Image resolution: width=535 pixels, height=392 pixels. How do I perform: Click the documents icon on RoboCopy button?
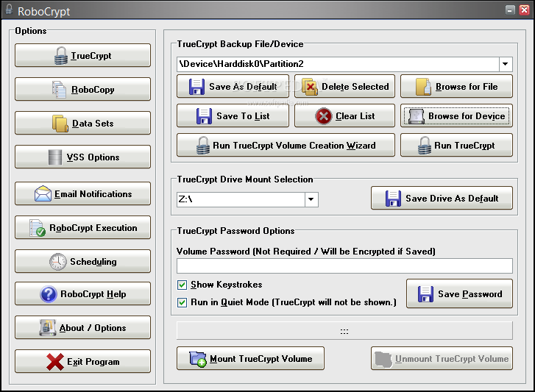click(59, 90)
